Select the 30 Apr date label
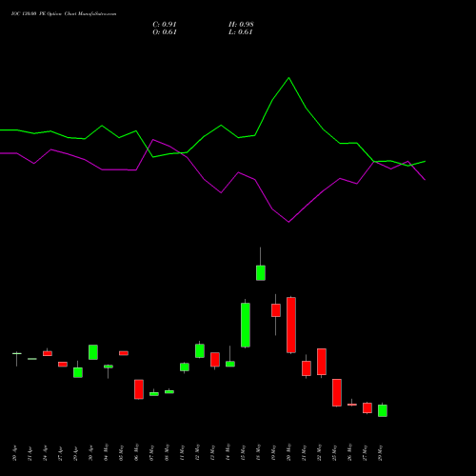Image resolution: width=476 pixels, height=476 pixels. [x=90, y=453]
